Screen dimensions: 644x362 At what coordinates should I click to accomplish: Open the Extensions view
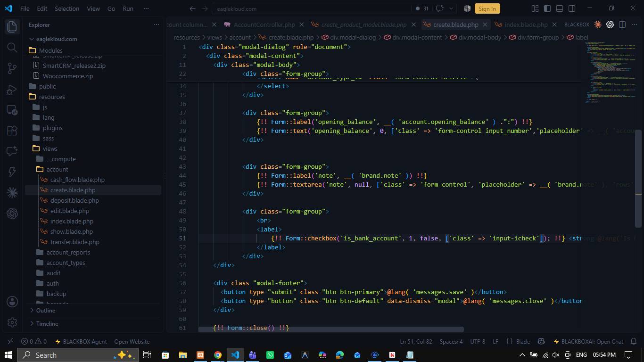click(12, 131)
